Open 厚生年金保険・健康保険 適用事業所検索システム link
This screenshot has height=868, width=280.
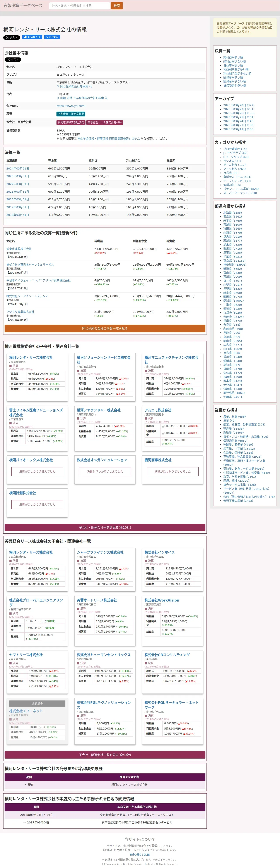[108, 138]
